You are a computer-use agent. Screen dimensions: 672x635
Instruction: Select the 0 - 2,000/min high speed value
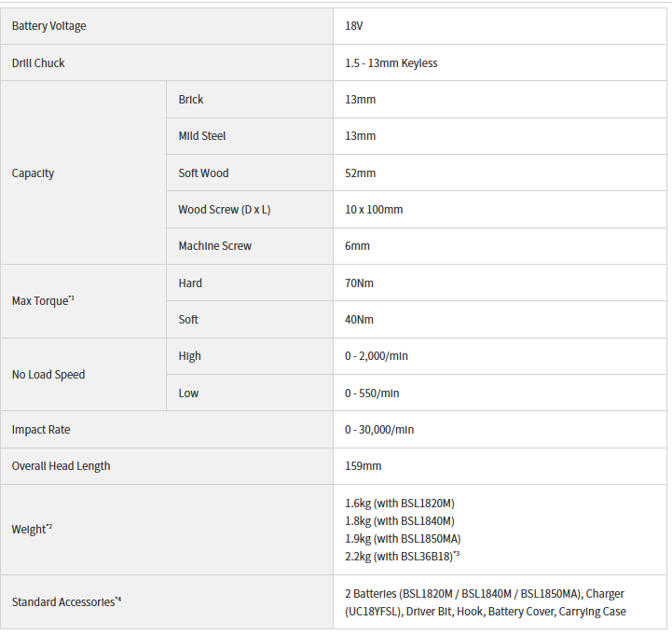pyautogui.click(x=377, y=356)
